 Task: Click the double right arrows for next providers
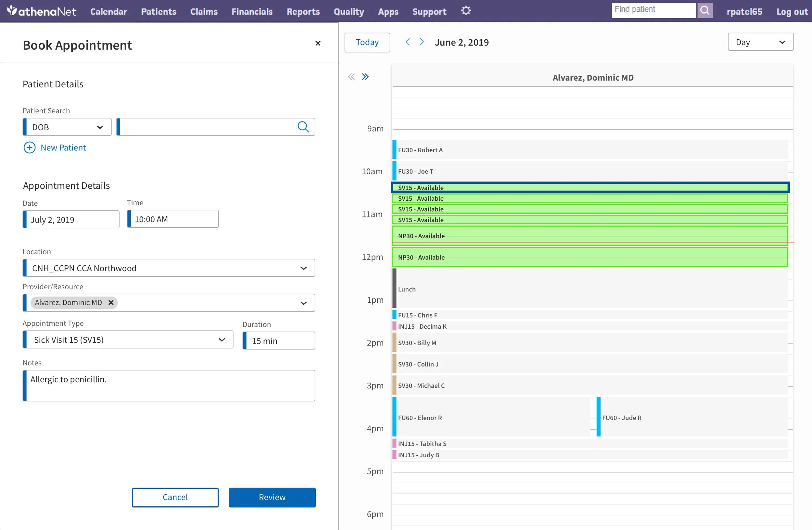coord(365,77)
